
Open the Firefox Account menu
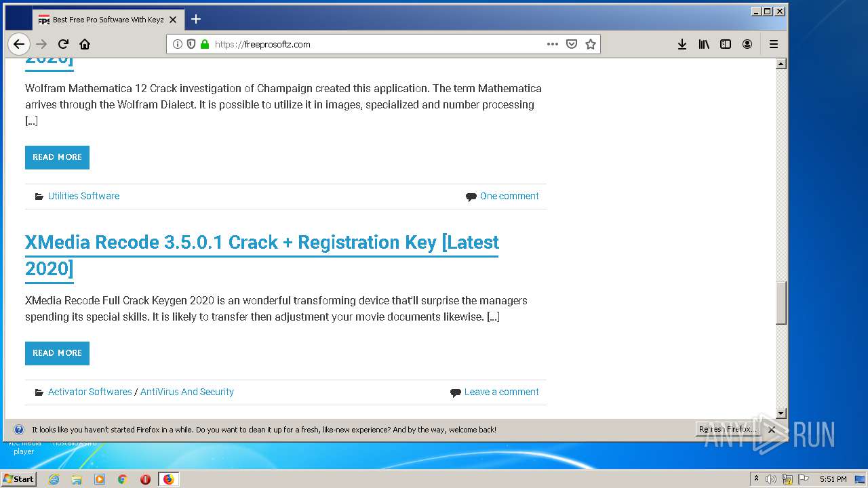coord(747,44)
